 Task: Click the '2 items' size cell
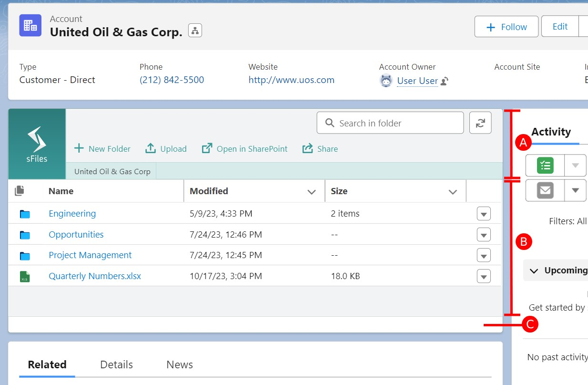pos(345,214)
